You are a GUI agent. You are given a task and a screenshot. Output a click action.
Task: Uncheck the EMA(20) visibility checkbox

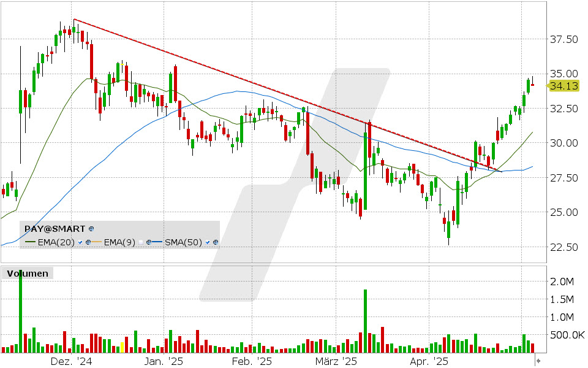point(80,243)
